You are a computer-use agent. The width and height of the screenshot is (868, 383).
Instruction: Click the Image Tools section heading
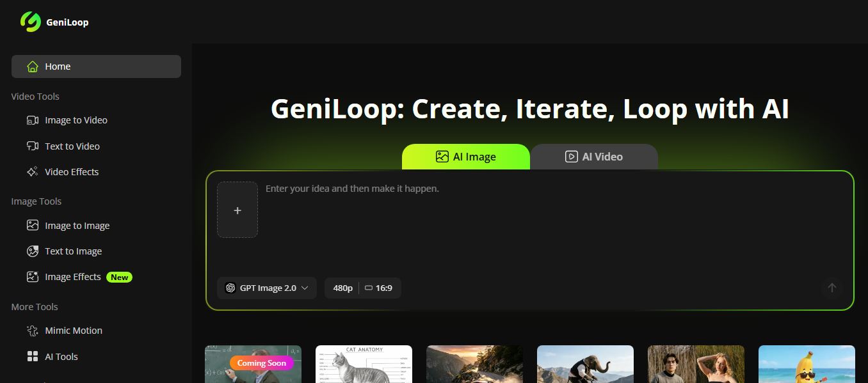coord(36,201)
